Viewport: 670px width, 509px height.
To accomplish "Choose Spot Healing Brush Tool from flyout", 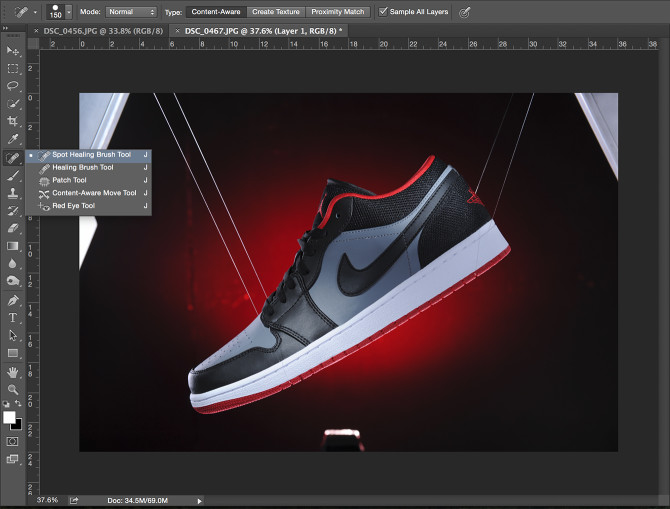I will (88, 155).
